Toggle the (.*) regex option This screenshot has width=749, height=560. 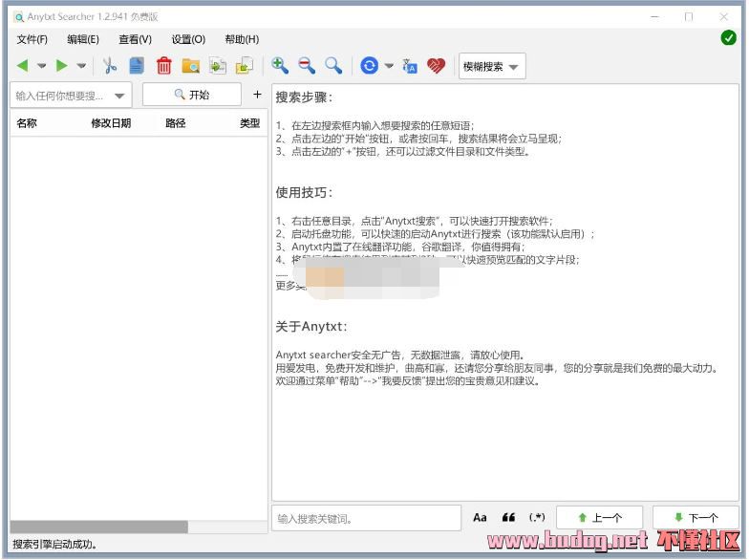click(537, 518)
